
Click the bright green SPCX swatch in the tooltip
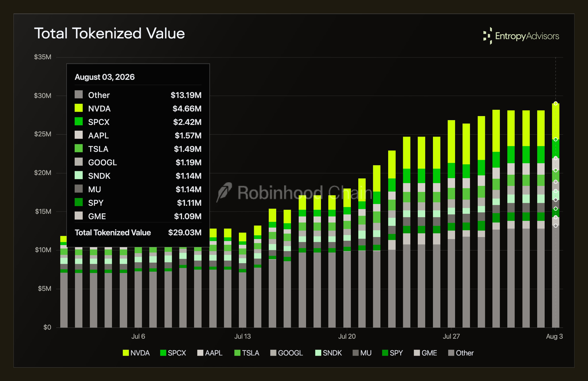(79, 122)
